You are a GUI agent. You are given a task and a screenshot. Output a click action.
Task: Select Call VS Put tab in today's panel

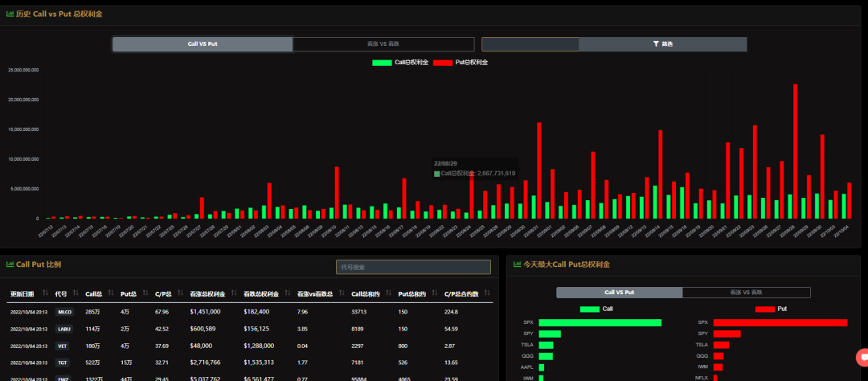coord(620,293)
